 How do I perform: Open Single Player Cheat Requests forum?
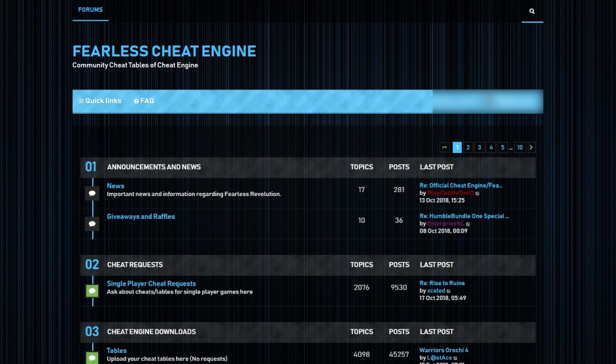[x=151, y=284]
